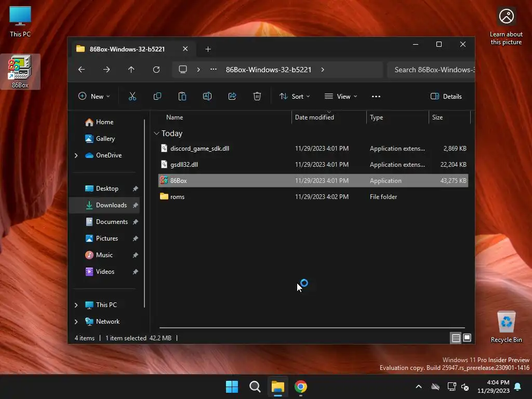
Task: Select the 86Box desktop shortcut
Action: pyautogui.click(x=20, y=72)
